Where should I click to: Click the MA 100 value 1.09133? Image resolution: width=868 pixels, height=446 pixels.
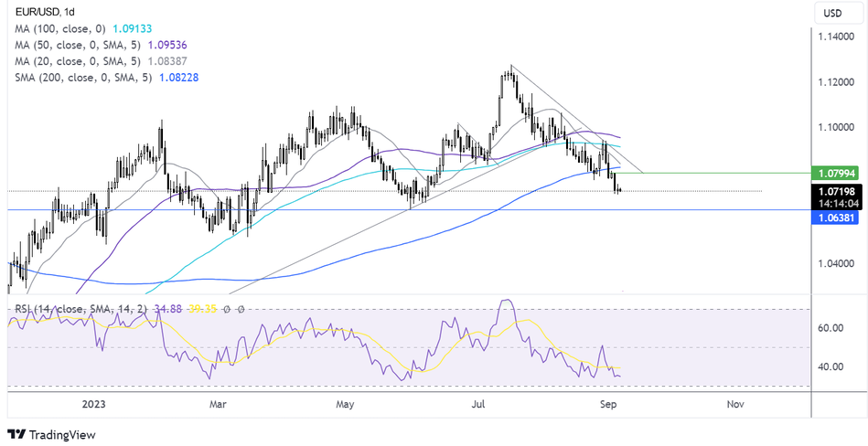click(133, 28)
